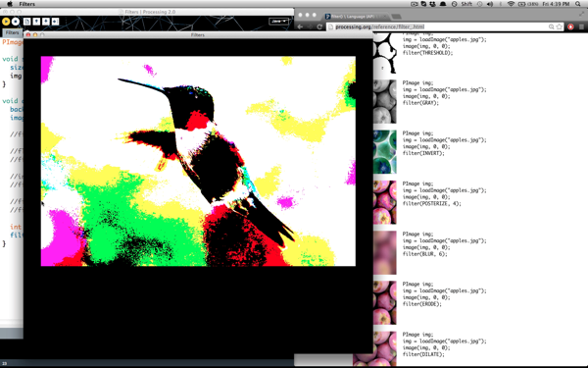Click the filter(DILATE); code line
The image size is (588, 368).
(x=423, y=354)
